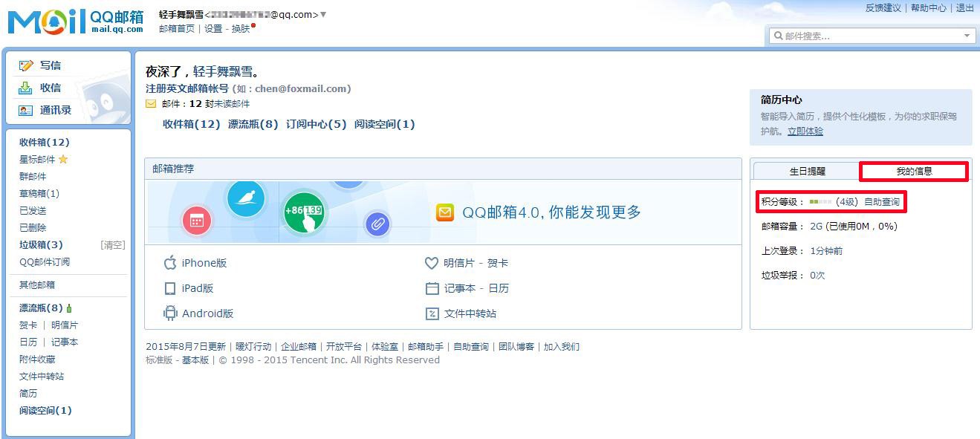
Task: Click the Android robot icon
Action: 170,313
